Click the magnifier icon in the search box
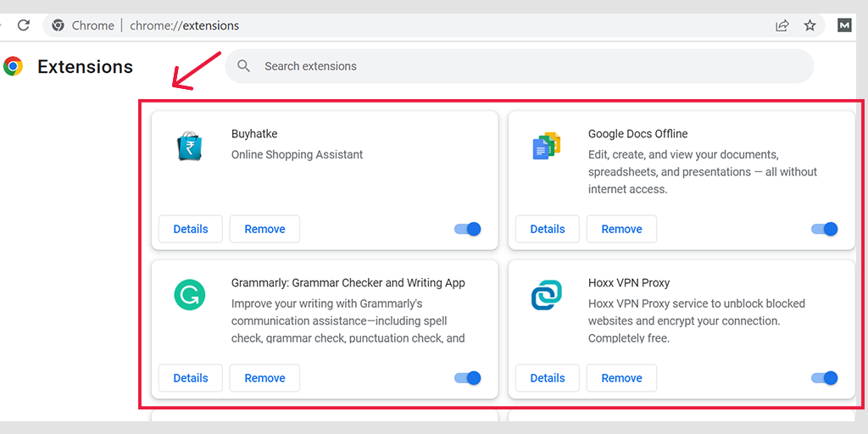Image resolution: width=868 pixels, height=434 pixels. click(244, 66)
